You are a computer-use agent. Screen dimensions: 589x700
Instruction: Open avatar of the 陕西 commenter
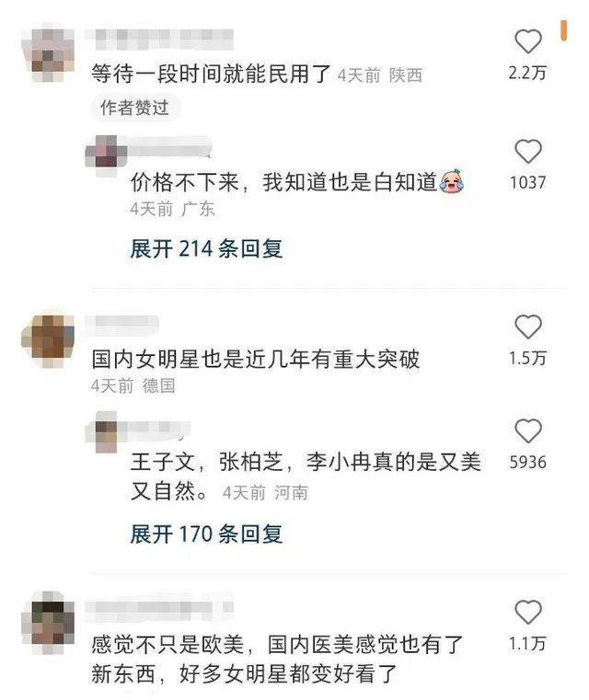49,54
